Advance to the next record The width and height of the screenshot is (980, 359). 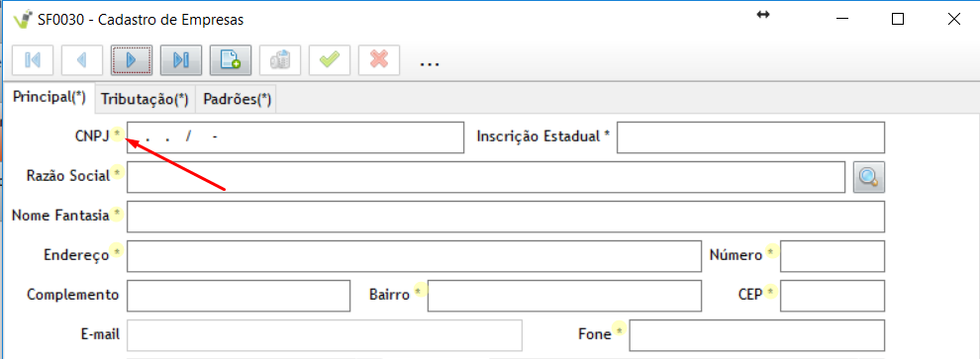click(x=132, y=60)
